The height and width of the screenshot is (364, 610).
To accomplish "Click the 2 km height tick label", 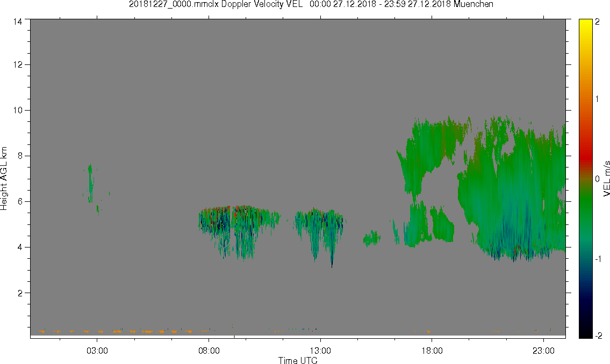I will 20,293.
